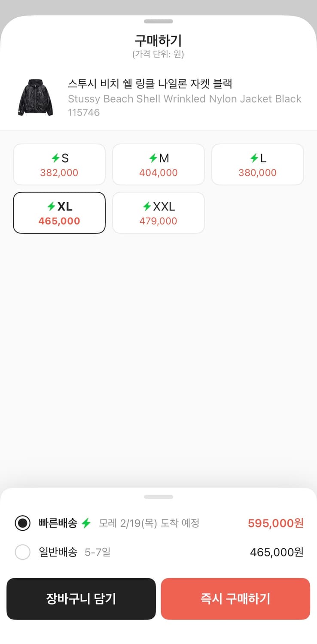Choose the 일반배송 5-7일 delivery label
This screenshot has width=317, height=644.
(75, 552)
